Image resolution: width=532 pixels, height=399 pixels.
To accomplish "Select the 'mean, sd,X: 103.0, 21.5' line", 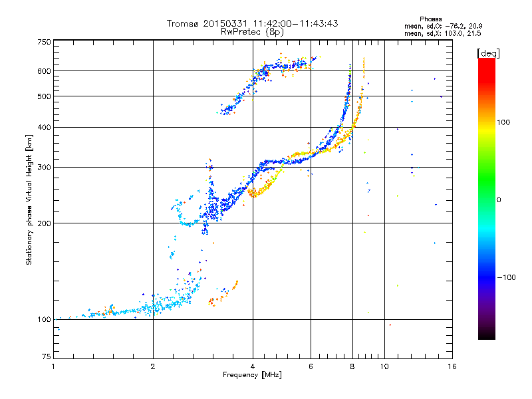I will coord(442,33).
